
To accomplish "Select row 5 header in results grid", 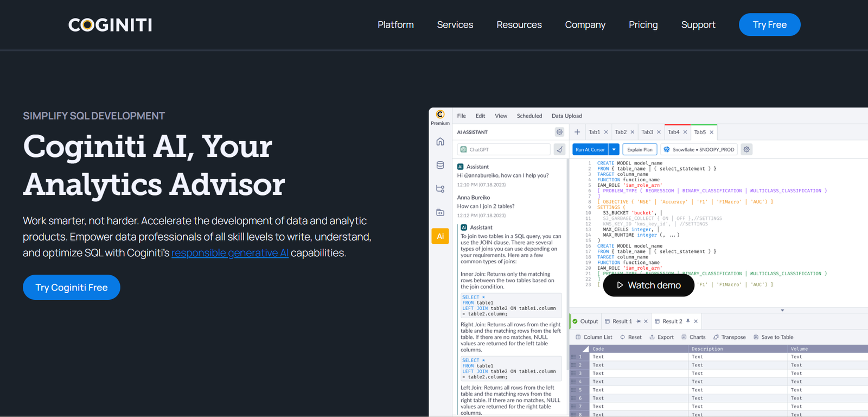I will click(580, 390).
